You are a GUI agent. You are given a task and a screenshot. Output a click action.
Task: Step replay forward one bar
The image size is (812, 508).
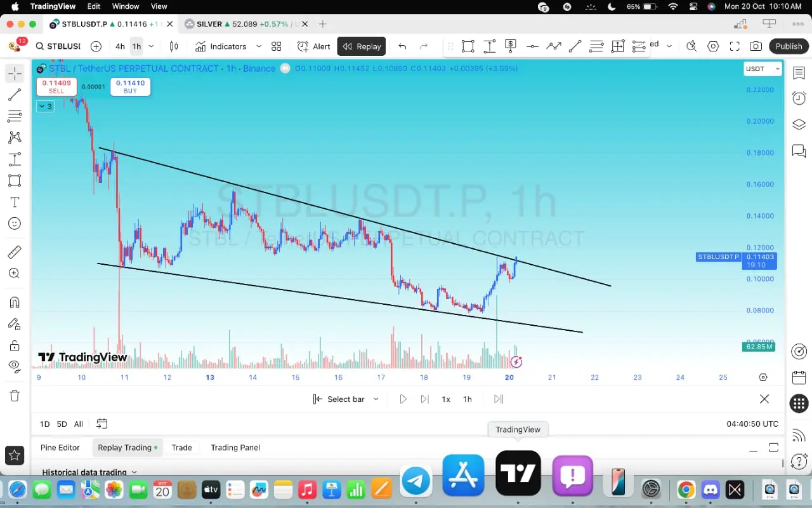tap(424, 399)
